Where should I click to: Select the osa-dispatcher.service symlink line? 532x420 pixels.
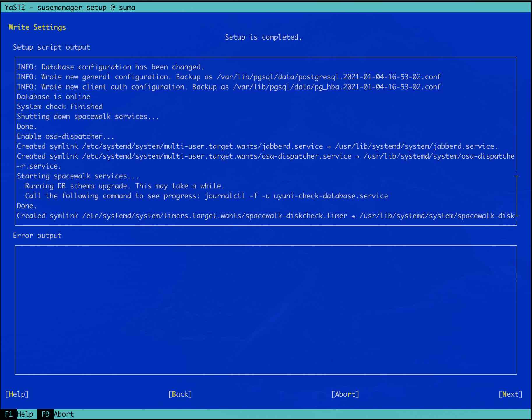(x=266, y=156)
